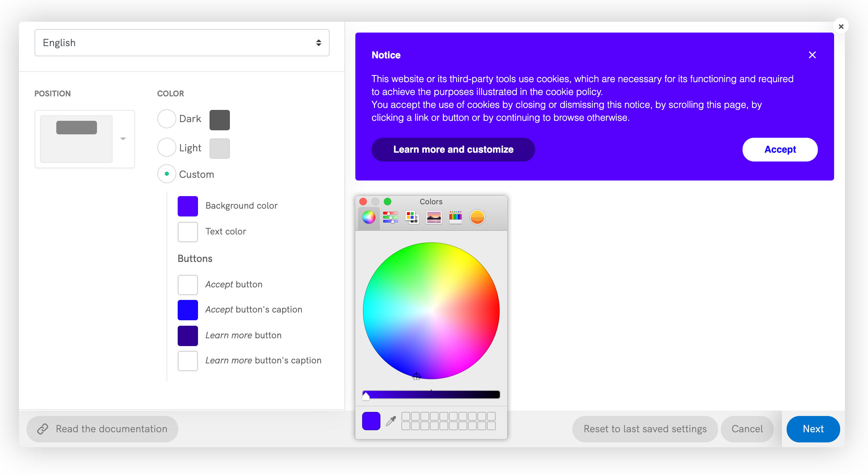Pick color with the eyedropper tool

click(x=391, y=421)
